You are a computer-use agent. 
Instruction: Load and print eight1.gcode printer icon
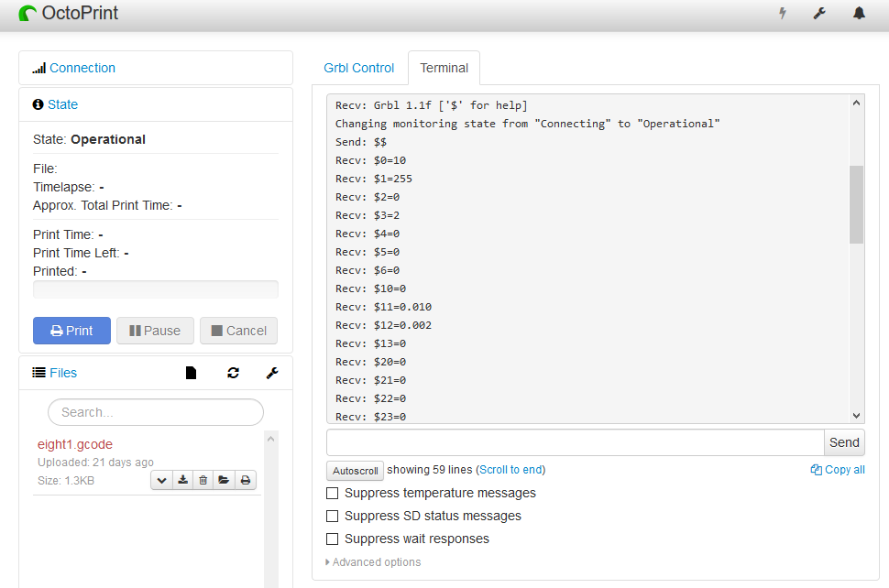[x=246, y=480]
